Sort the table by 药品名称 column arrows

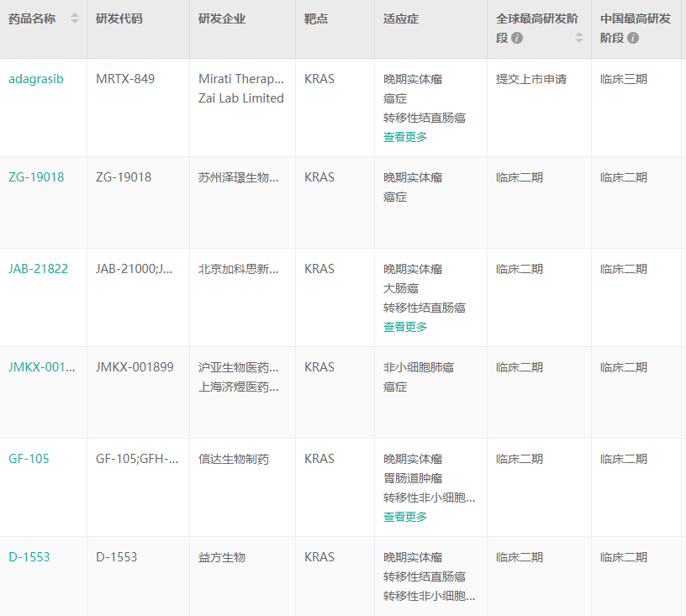[75, 18]
